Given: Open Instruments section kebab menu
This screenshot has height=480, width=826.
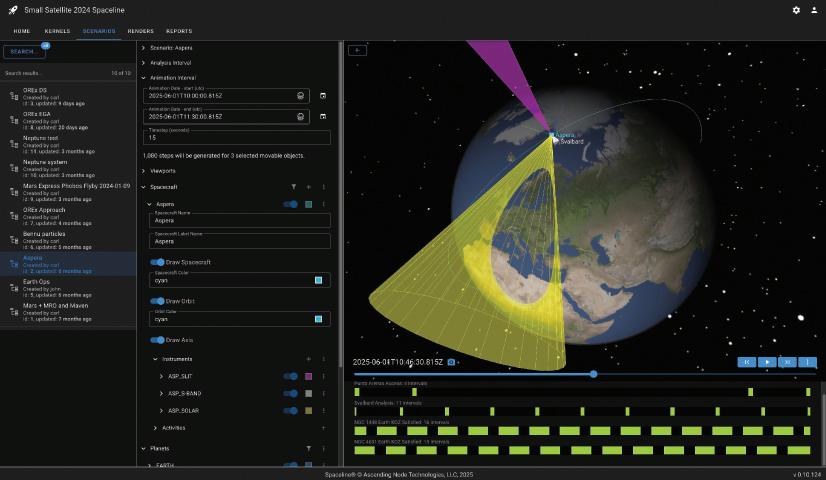Looking at the screenshot, I should (x=323, y=359).
